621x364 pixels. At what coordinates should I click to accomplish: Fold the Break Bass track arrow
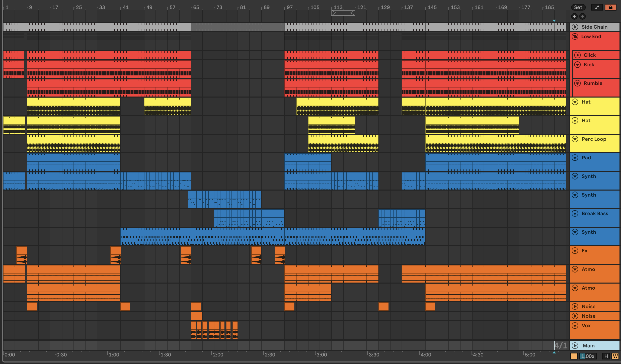pos(575,213)
